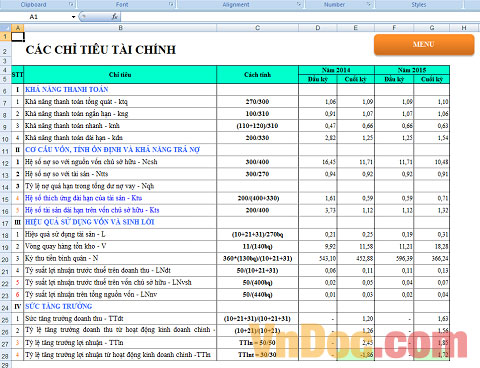
Task: Click the value 596,39
Action: [x=404, y=259]
